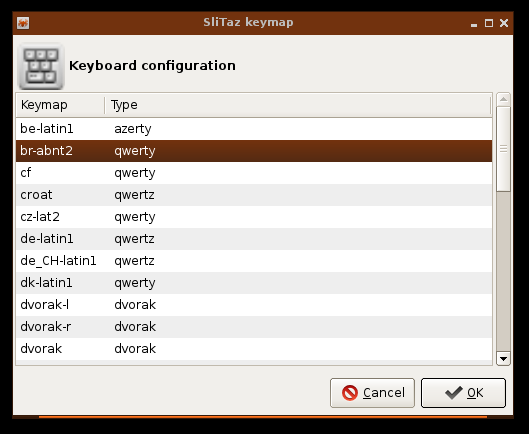This screenshot has width=529, height=434.
Task: Select the br-abnt2 keymap row
Action: (254, 151)
